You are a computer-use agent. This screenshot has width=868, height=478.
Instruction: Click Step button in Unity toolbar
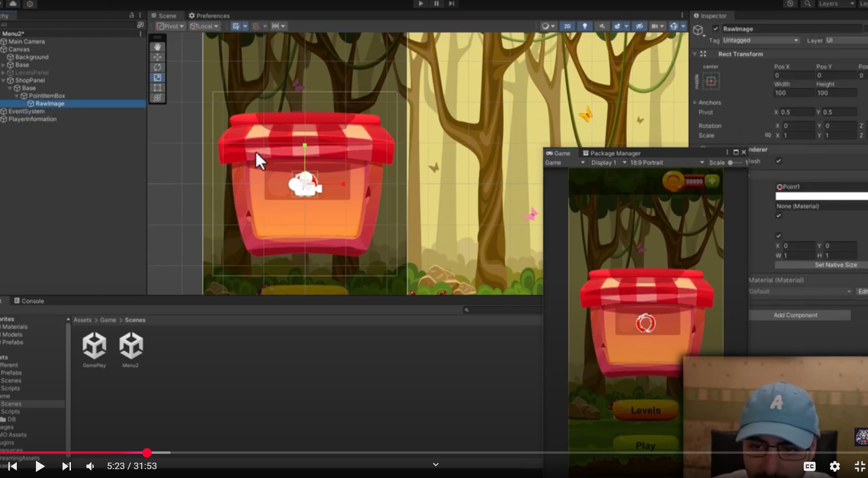point(452,4)
